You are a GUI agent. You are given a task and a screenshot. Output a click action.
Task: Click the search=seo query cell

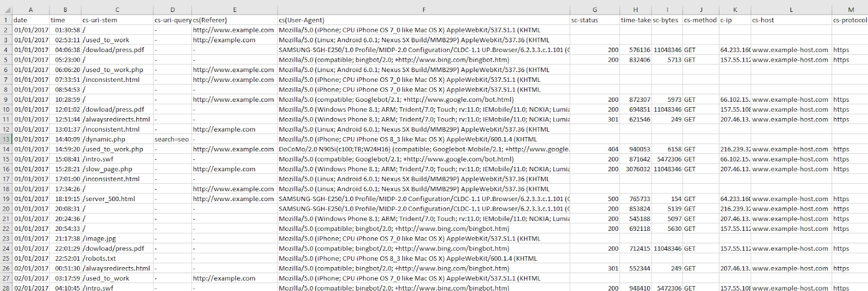172,139
